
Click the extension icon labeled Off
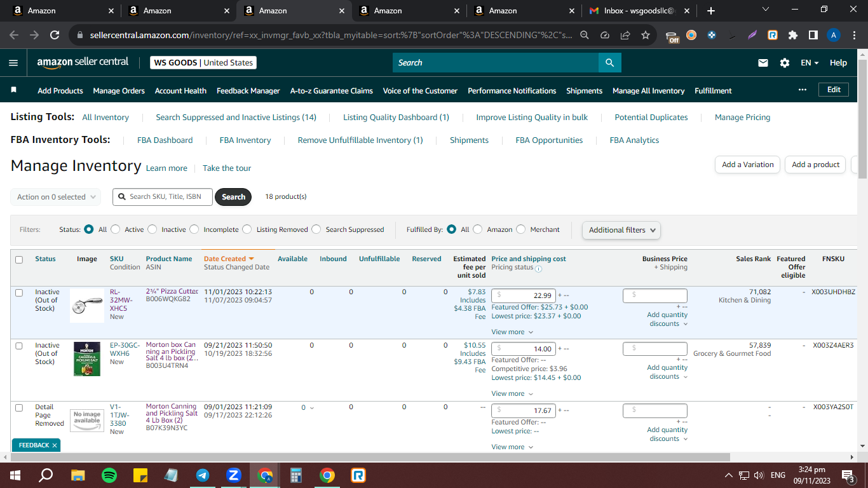(672, 36)
